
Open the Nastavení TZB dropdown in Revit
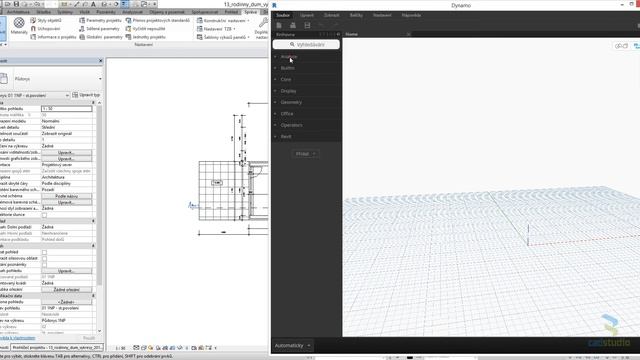pyautogui.click(x=216, y=29)
